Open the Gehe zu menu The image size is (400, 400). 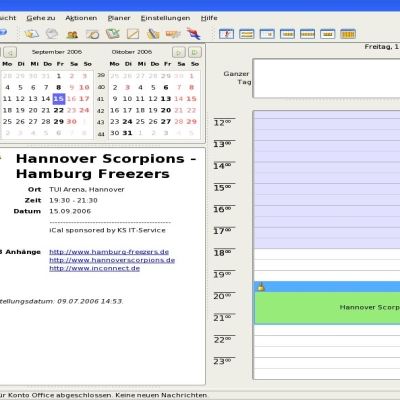41,18
